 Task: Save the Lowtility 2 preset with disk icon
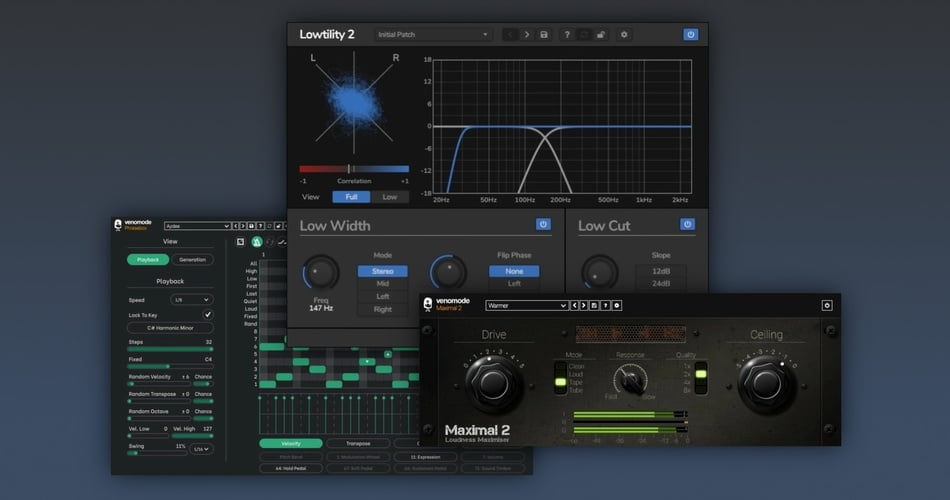point(544,35)
